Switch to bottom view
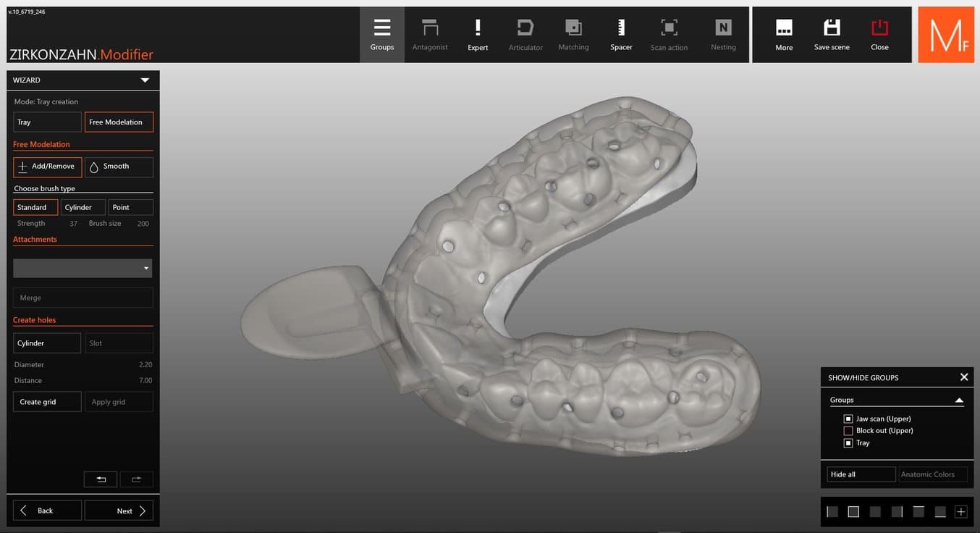 coord(940,512)
